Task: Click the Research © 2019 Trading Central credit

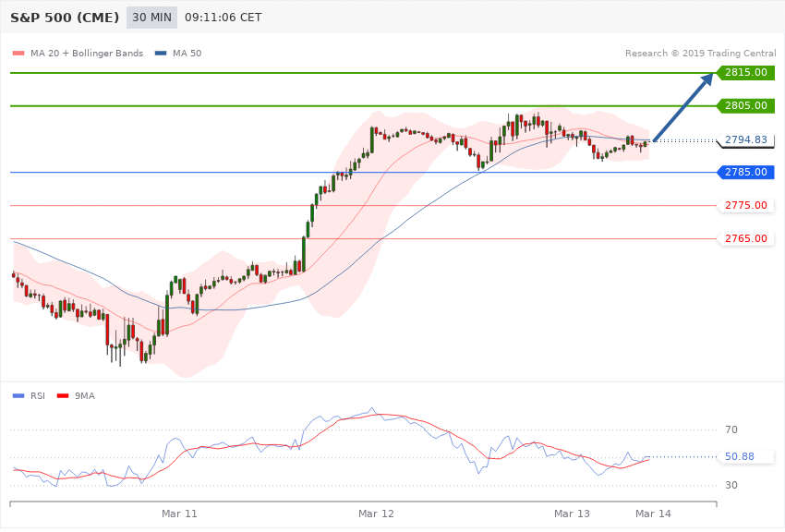Action: pyautogui.click(x=700, y=53)
